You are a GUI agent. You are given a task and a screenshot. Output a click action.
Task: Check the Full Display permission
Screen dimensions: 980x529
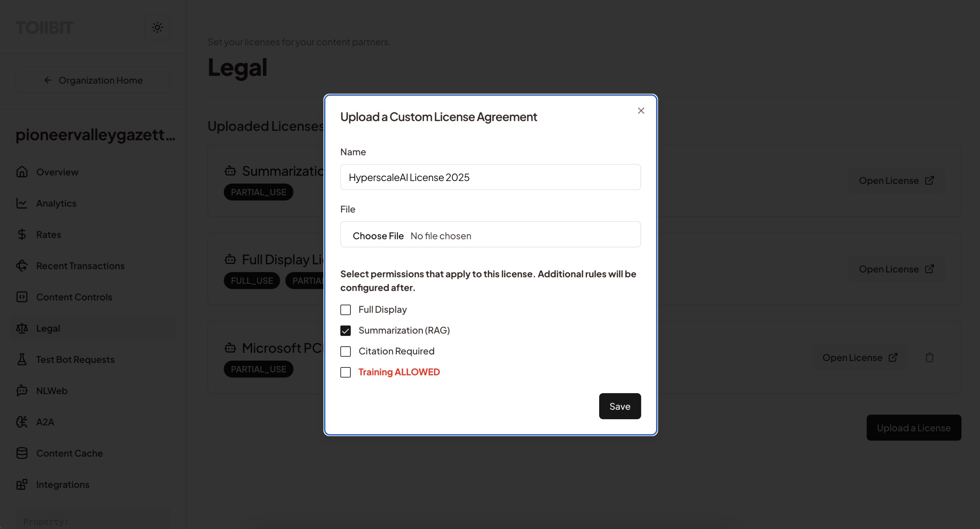click(346, 309)
